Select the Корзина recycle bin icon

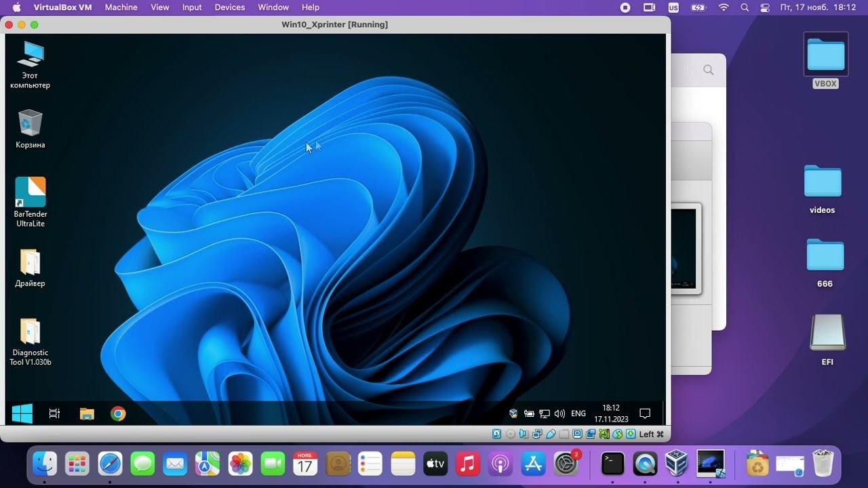tap(30, 129)
